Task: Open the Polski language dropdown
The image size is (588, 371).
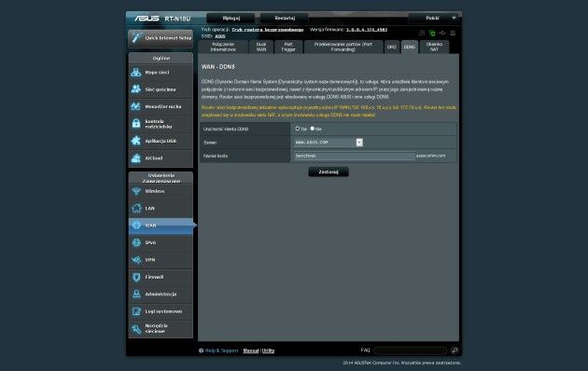Action: (435, 18)
